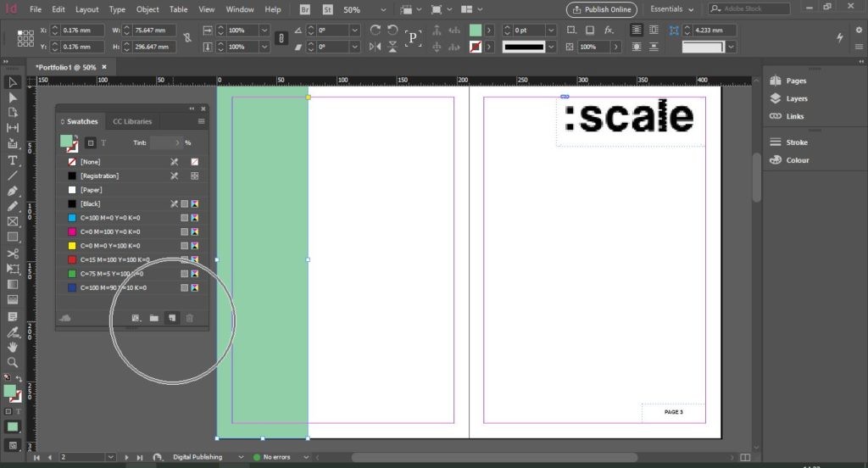Select the Selection tool arrow

click(12, 82)
